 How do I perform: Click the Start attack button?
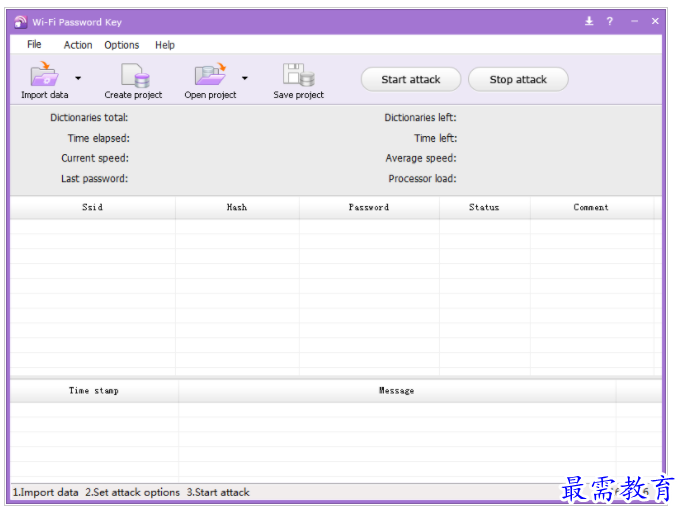411,79
